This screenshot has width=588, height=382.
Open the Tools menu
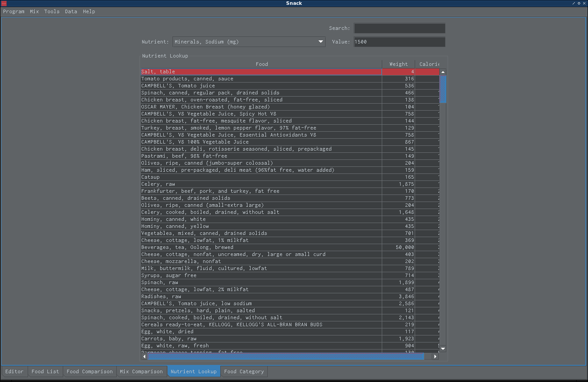(x=52, y=11)
